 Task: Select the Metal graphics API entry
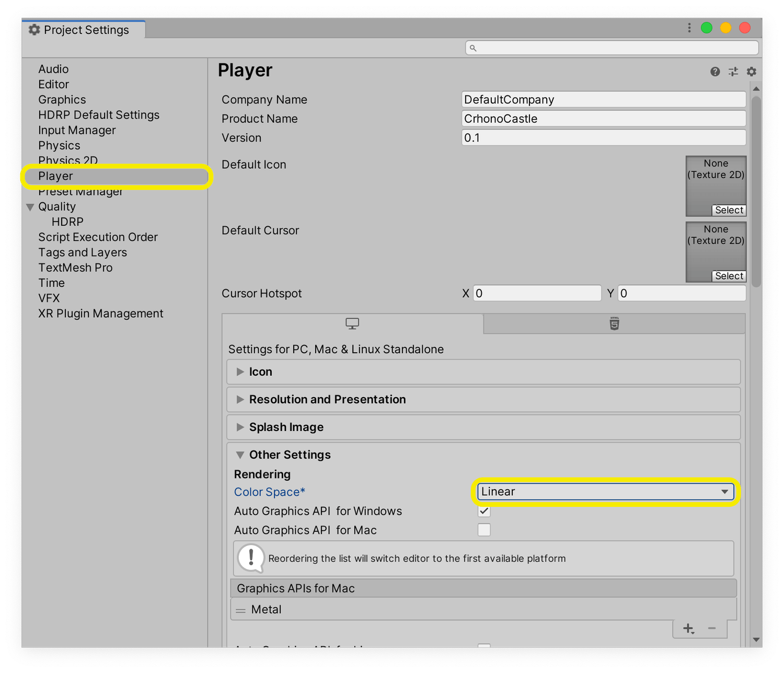point(483,610)
